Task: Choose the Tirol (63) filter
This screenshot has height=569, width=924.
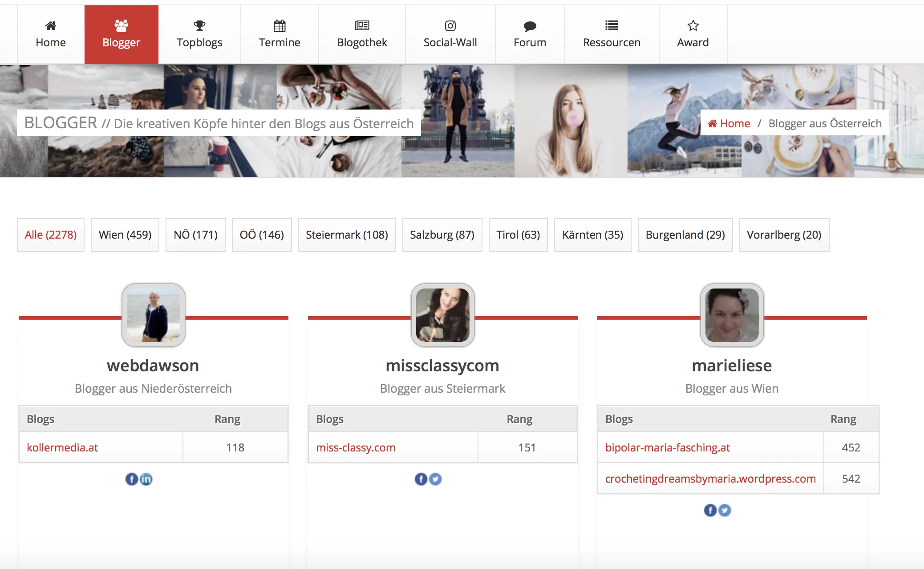Action: pos(518,235)
